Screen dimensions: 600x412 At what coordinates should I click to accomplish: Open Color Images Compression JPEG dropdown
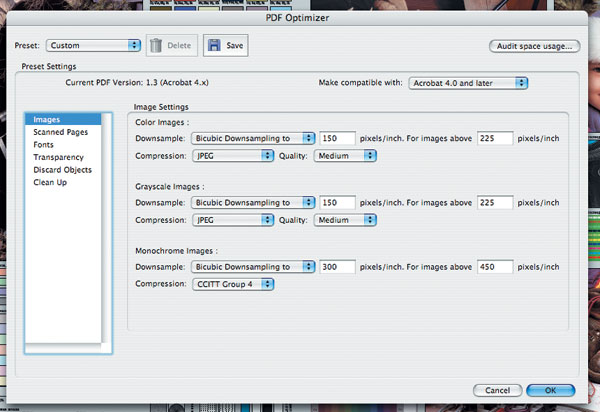click(x=233, y=156)
